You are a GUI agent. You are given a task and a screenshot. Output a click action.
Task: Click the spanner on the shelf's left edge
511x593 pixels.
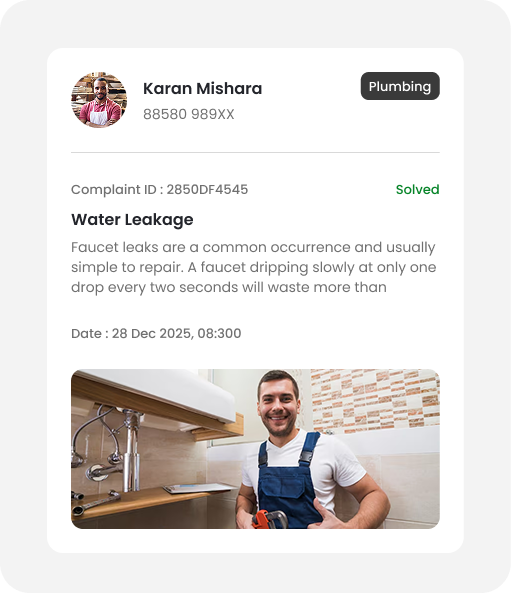tap(95, 501)
